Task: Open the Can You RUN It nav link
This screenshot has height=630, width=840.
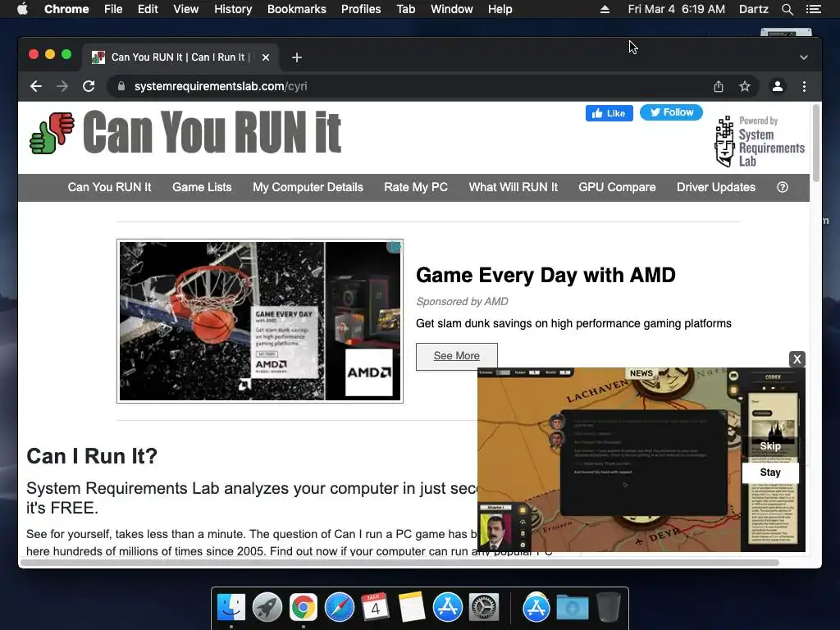Action: point(109,187)
